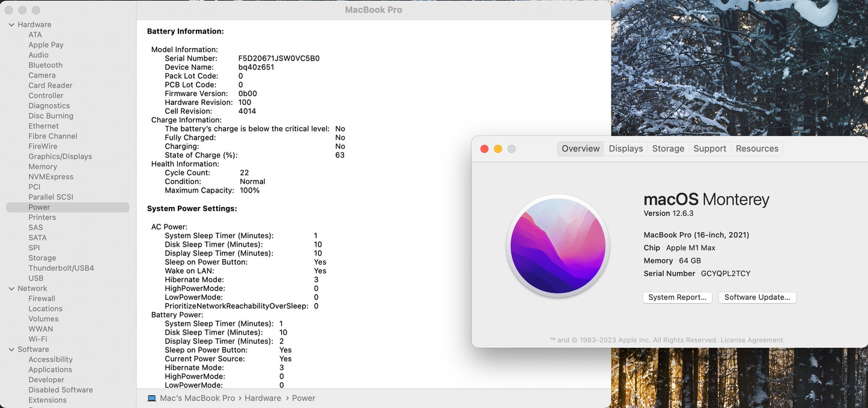This screenshot has width=868, height=408.
Task: Click the laptop icon in path bar
Action: point(152,398)
